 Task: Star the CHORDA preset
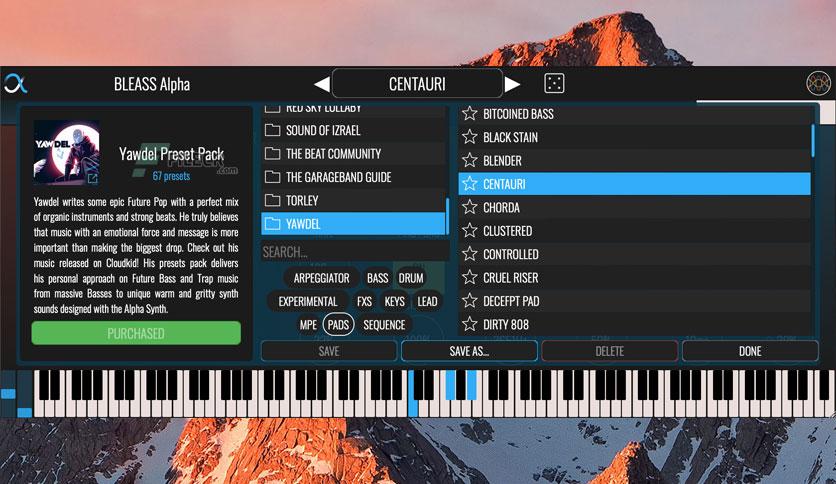(470, 207)
